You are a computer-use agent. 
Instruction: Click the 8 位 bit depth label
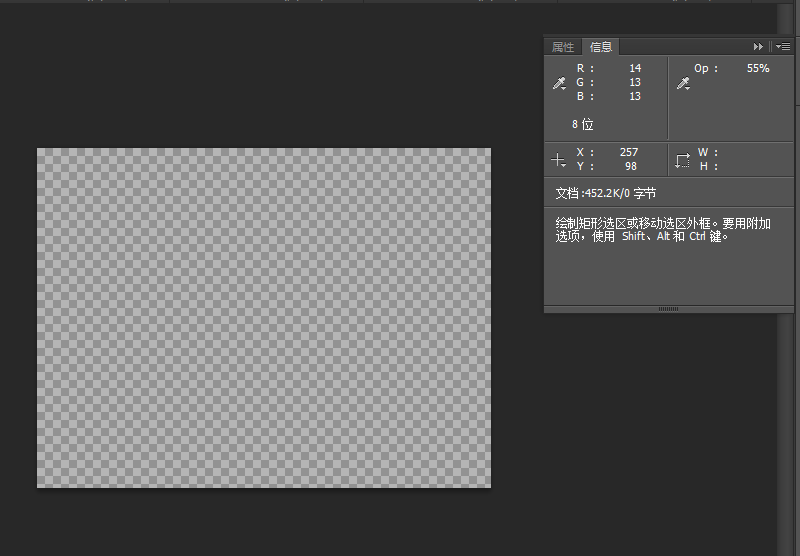coord(582,124)
